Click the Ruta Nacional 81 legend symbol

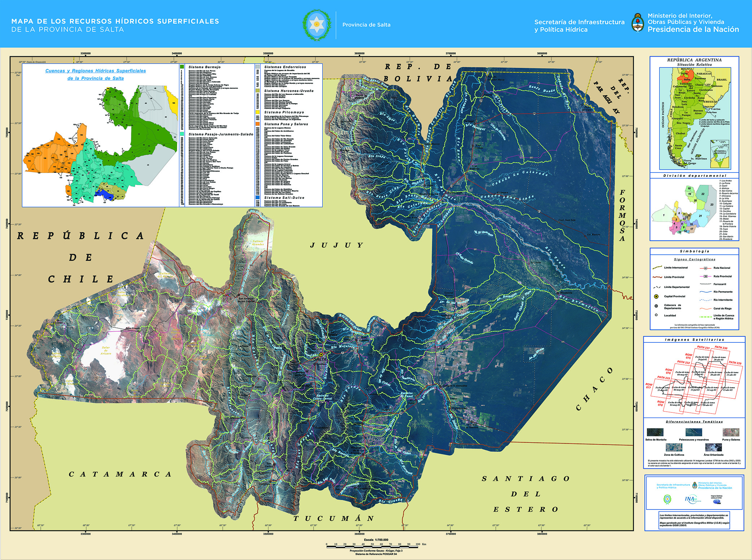(705, 268)
